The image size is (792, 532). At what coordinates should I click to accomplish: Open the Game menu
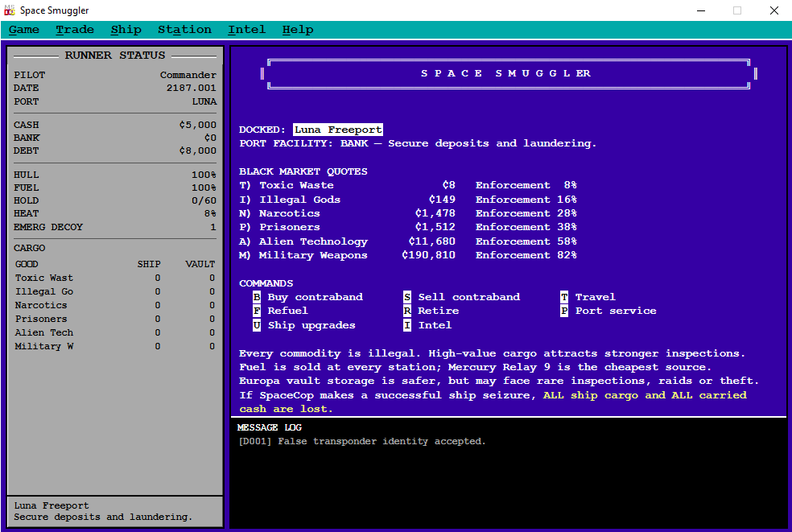pyautogui.click(x=23, y=30)
